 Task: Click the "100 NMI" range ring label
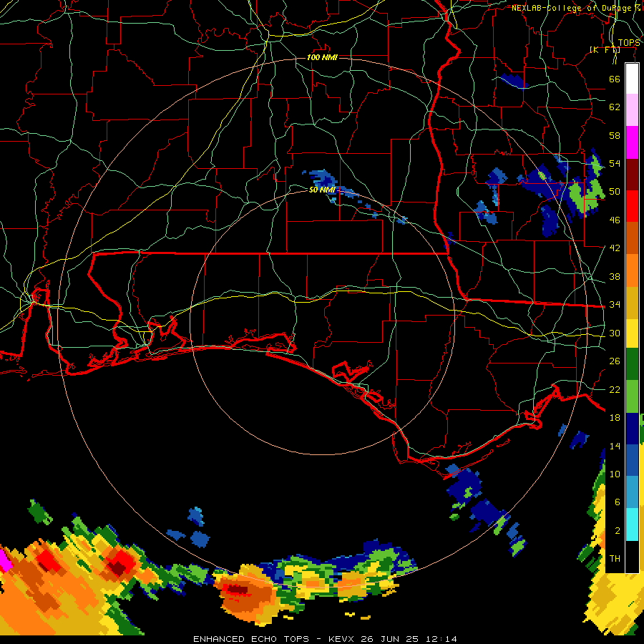click(x=322, y=57)
